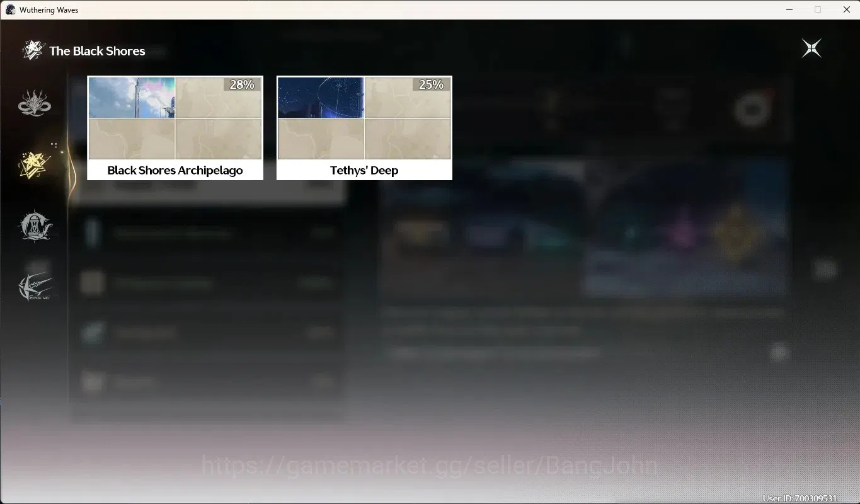The height and width of the screenshot is (504, 860).
Task: Select the dragon emblem region icon
Action: tap(35, 103)
